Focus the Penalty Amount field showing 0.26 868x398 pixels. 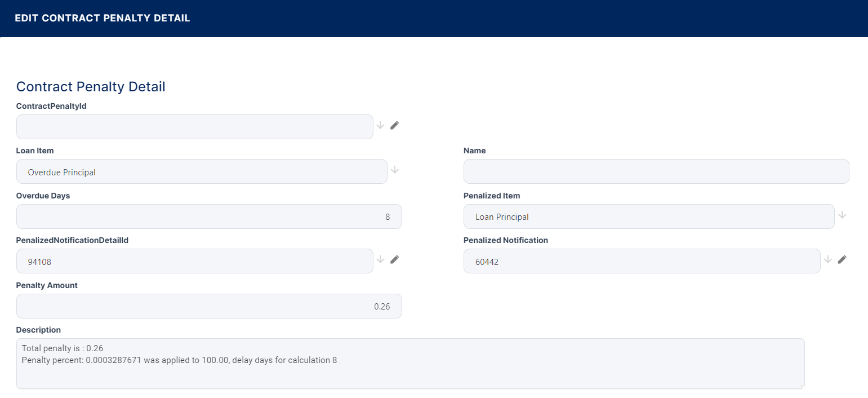pos(208,306)
